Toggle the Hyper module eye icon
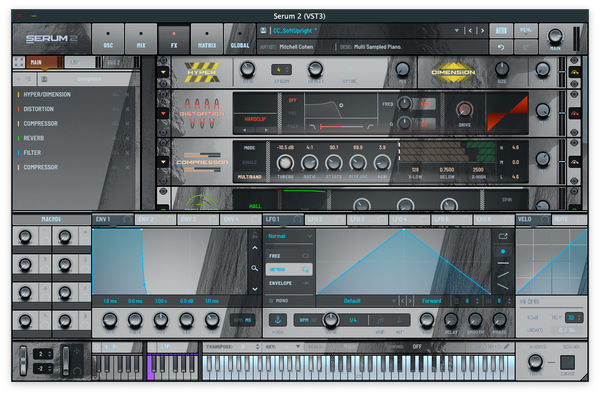Viewport: 600px width, 395px height. tap(163, 60)
